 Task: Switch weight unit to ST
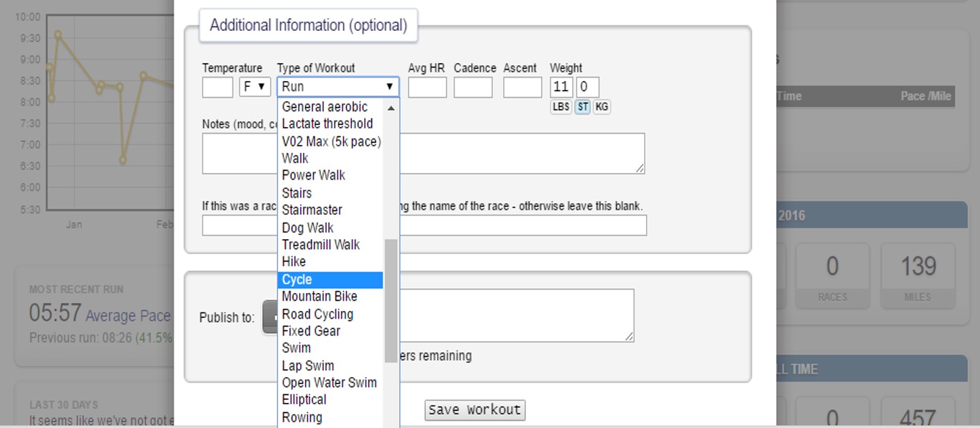(x=582, y=107)
